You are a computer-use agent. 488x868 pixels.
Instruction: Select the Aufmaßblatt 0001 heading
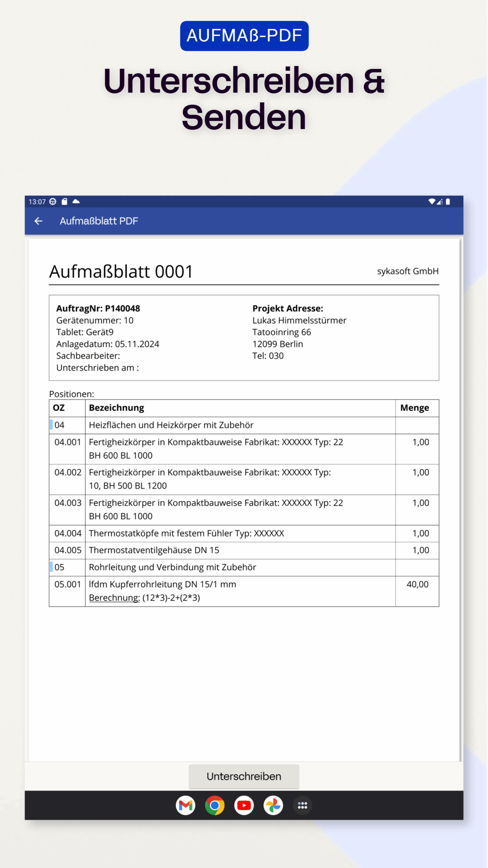pyautogui.click(x=121, y=272)
